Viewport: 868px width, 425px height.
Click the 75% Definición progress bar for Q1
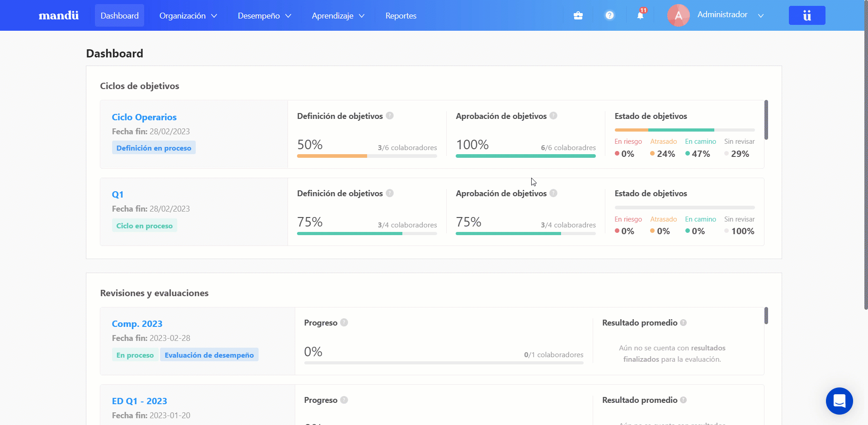click(367, 233)
